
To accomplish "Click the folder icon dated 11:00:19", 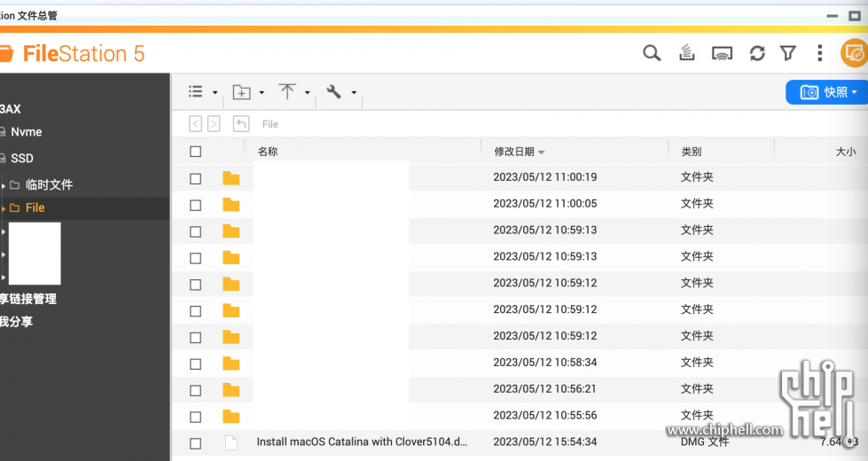I will tap(231, 177).
